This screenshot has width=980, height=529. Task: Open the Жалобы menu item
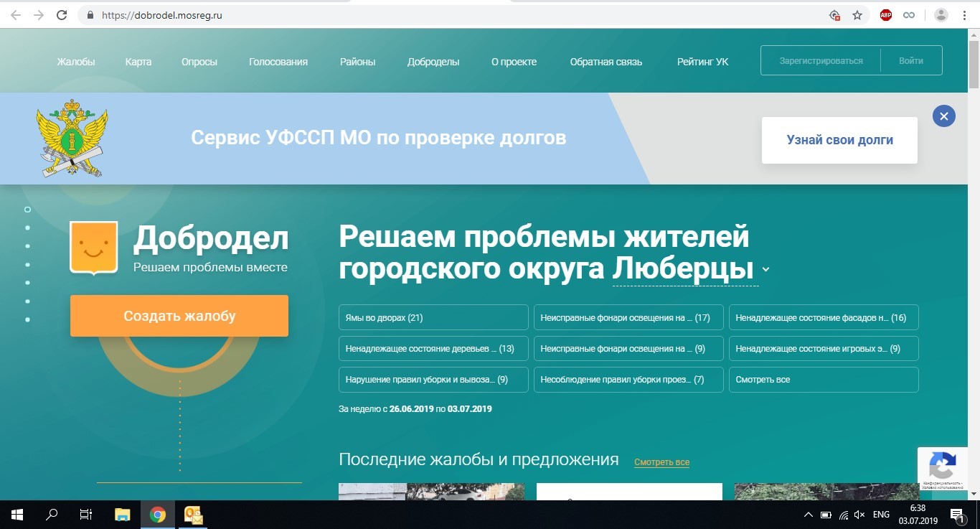click(76, 62)
